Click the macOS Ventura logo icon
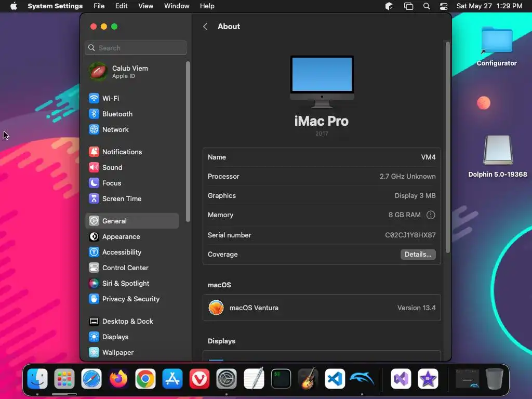 (216, 308)
